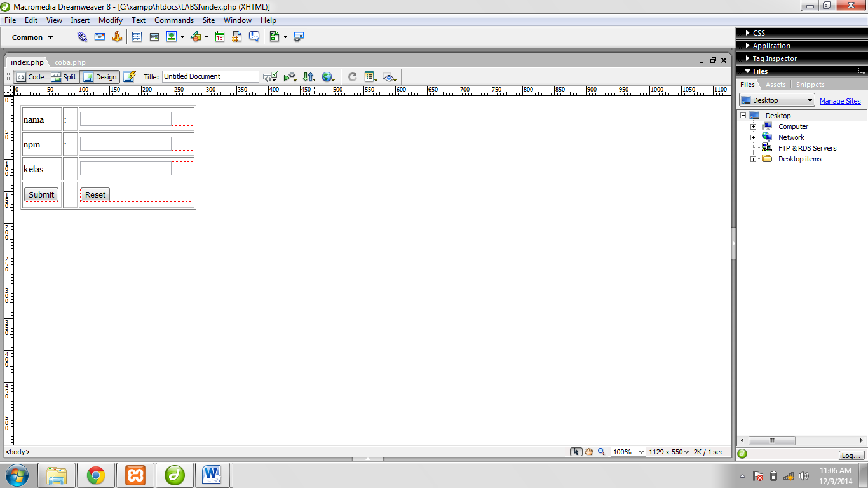Switch to the Snippets tab
The image size is (868, 488).
click(810, 85)
